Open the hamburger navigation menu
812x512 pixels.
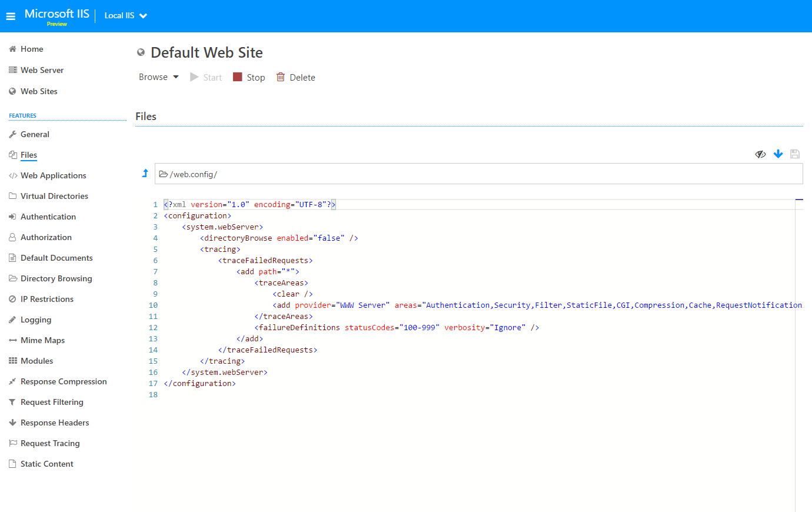point(11,16)
